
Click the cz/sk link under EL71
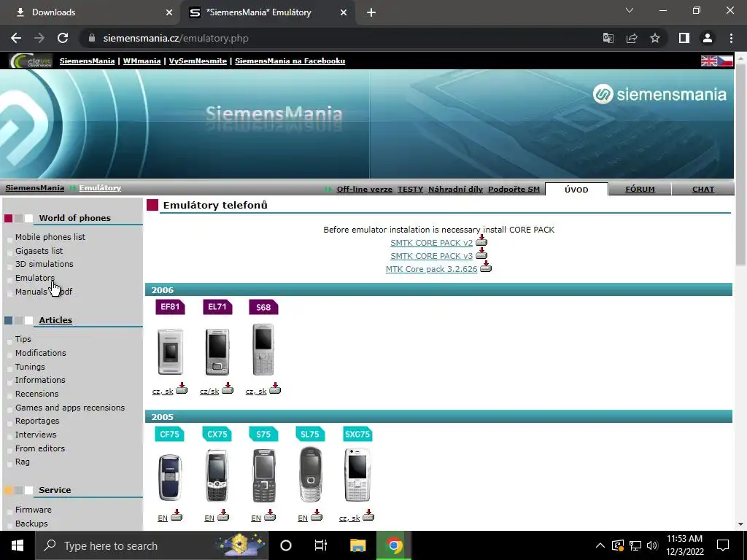click(x=209, y=392)
